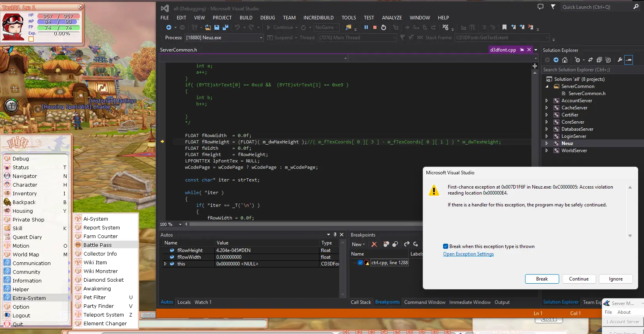Restart the debug session from the toolbar

coord(383,27)
